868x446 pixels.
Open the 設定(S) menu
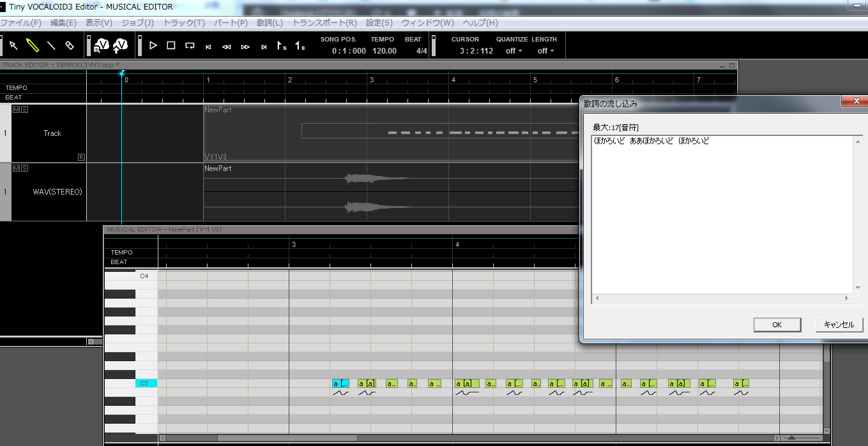coord(379,23)
